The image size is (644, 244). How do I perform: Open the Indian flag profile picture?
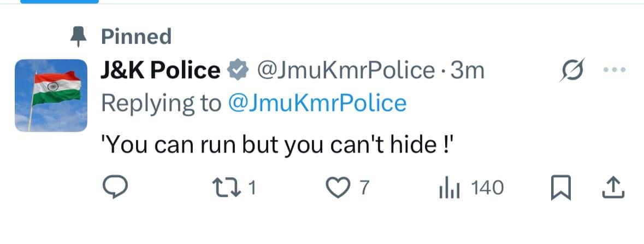[51, 95]
